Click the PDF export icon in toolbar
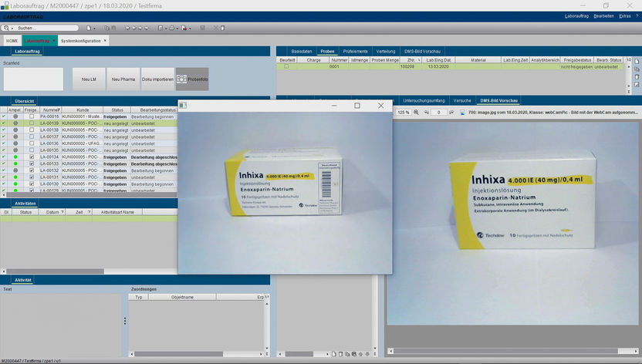642x364 pixels. click(184, 29)
